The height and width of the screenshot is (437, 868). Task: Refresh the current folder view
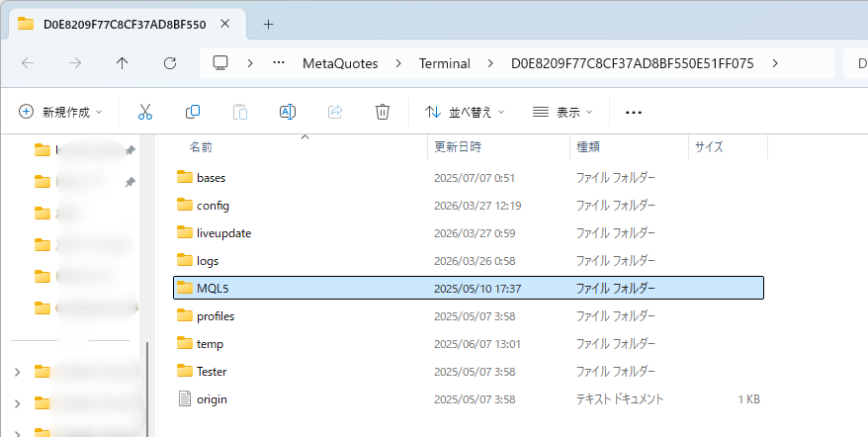coord(170,63)
